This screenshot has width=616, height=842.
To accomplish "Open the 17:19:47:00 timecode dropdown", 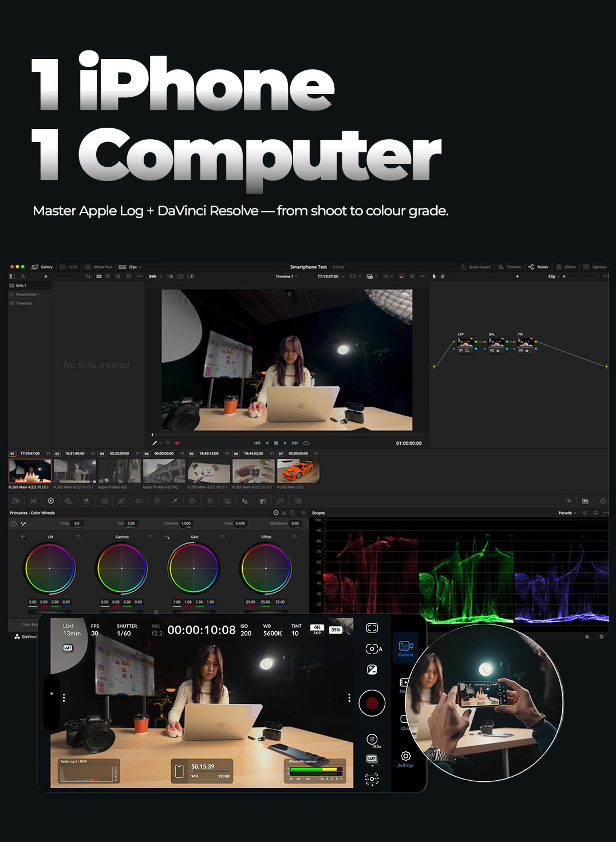I will tap(331, 277).
